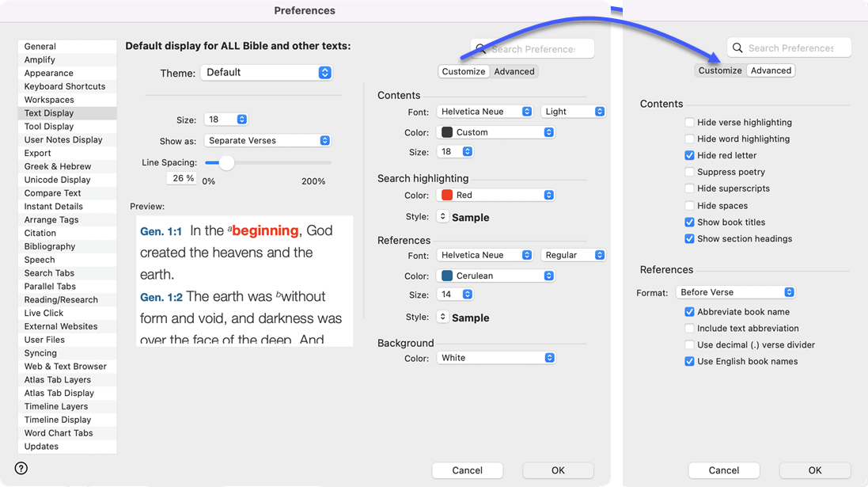Viewport: 868px width, 487px height.
Task: Select Tool Display in sidebar
Action: coord(49,127)
